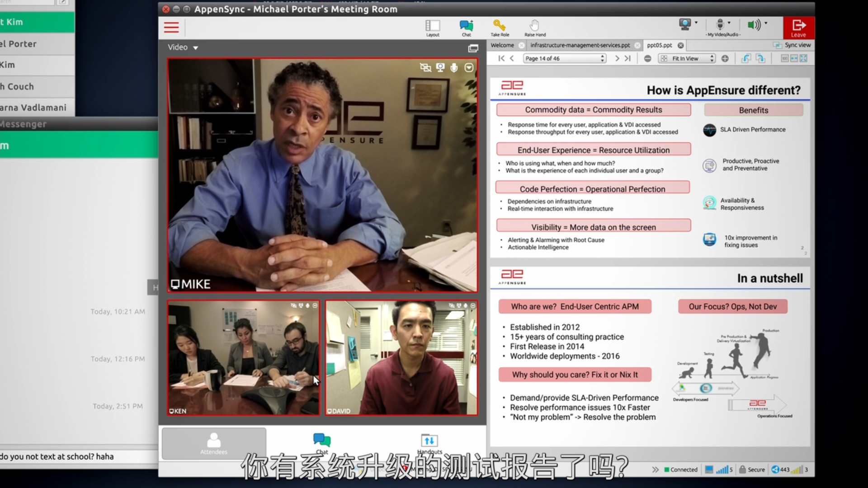868x488 pixels.
Task: Close the infrastructure-management-services.ppt tab
Action: click(x=637, y=45)
